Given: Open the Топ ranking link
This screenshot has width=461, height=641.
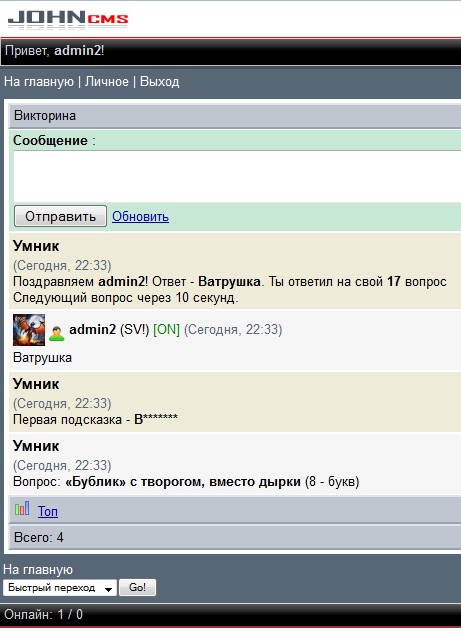Looking at the screenshot, I should click(x=48, y=511).
